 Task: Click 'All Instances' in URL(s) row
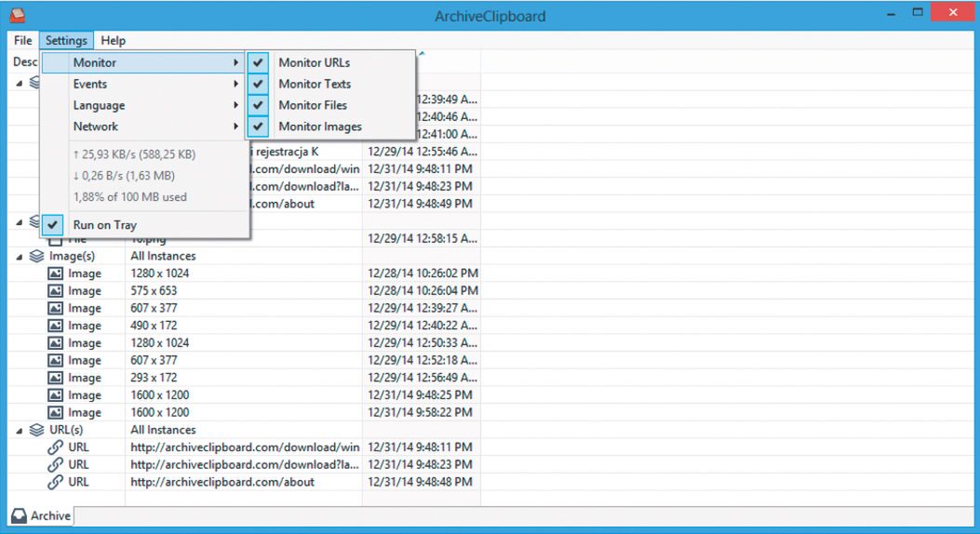coord(163,430)
